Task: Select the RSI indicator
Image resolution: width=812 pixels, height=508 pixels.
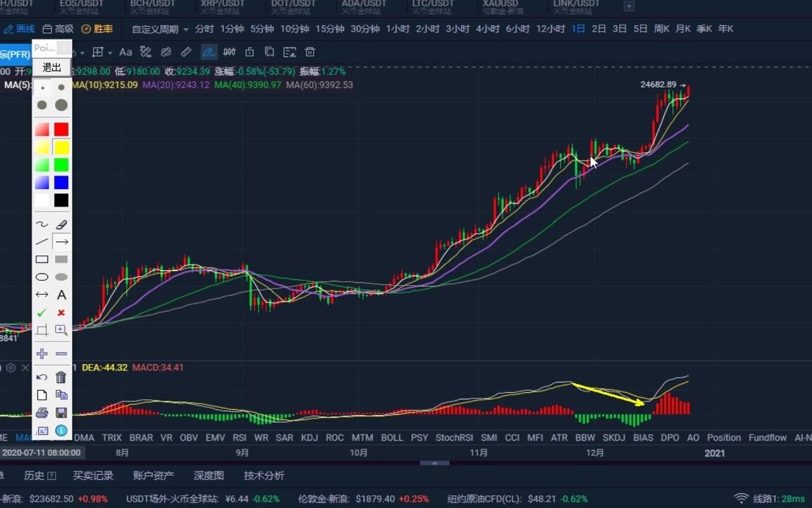Action: (239, 437)
